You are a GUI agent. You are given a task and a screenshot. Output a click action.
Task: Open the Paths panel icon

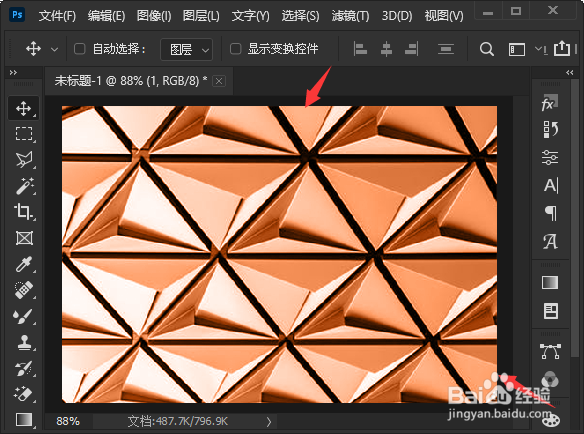coord(550,351)
